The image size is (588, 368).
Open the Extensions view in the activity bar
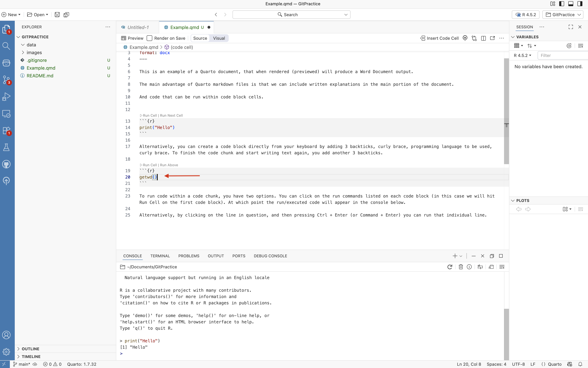click(x=6, y=130)
